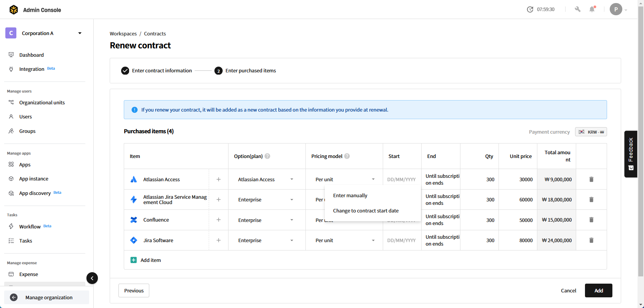Follow the Workspaces breadcrumb link
Image resolution: width=644 pixels, height=308 pixels.
pos(123,34)
